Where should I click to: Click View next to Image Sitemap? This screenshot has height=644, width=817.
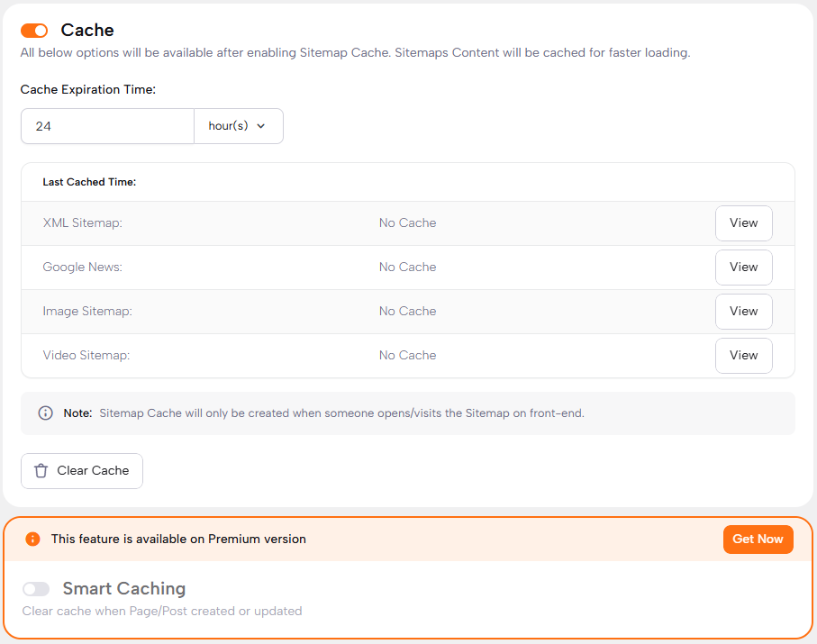[x=743, y=312]
